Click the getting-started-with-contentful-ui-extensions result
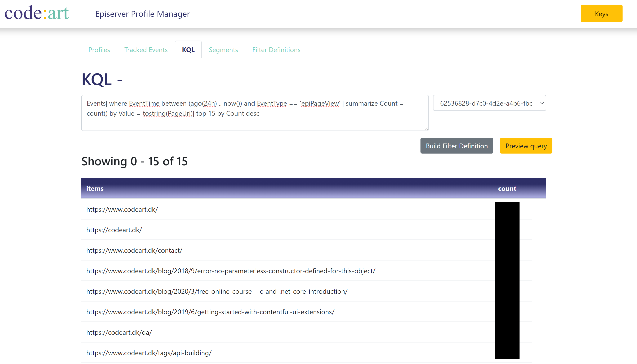637x364 pixels. 210,312
